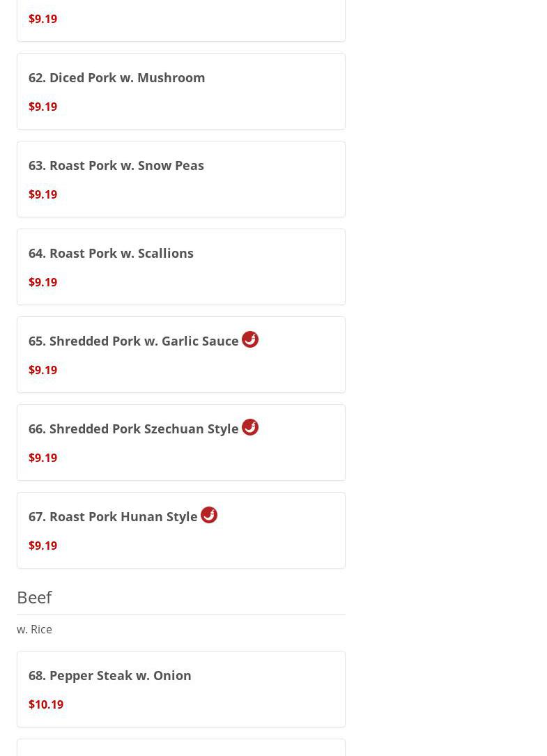This screenshot has width=547, height=756.
Task: Click $9.19 price under Roast Pork Hunan Style
Action: tap(43, 546)
